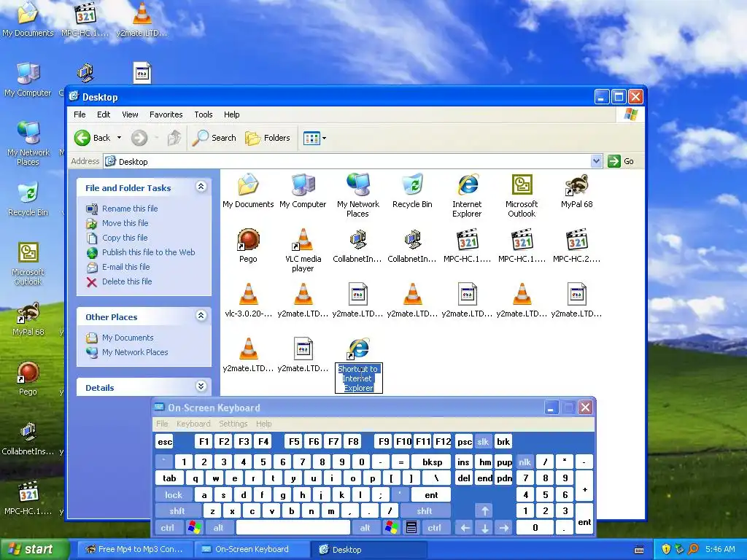Open the Address bar dropdown
This screenshot has width=747, height=560.
tap(596, 161)
